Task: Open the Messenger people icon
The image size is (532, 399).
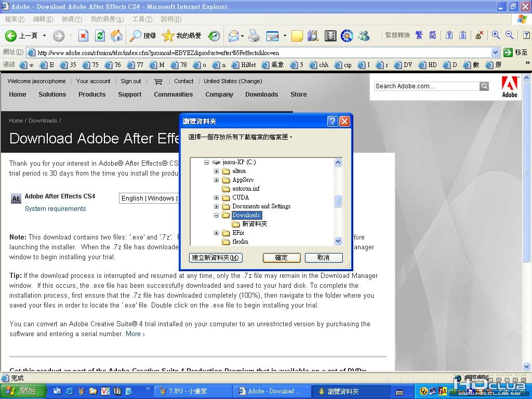Action: [364, 36]
